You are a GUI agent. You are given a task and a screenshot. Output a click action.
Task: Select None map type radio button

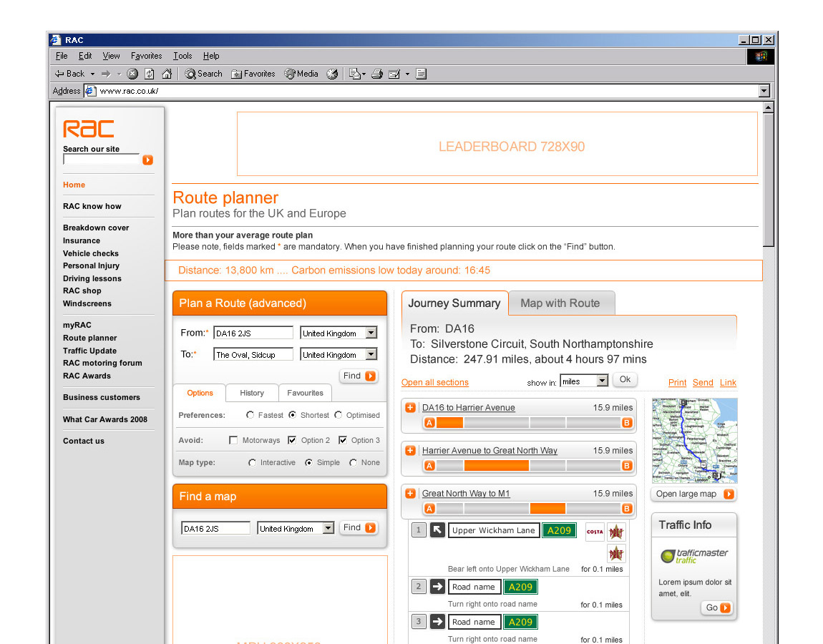353,462
